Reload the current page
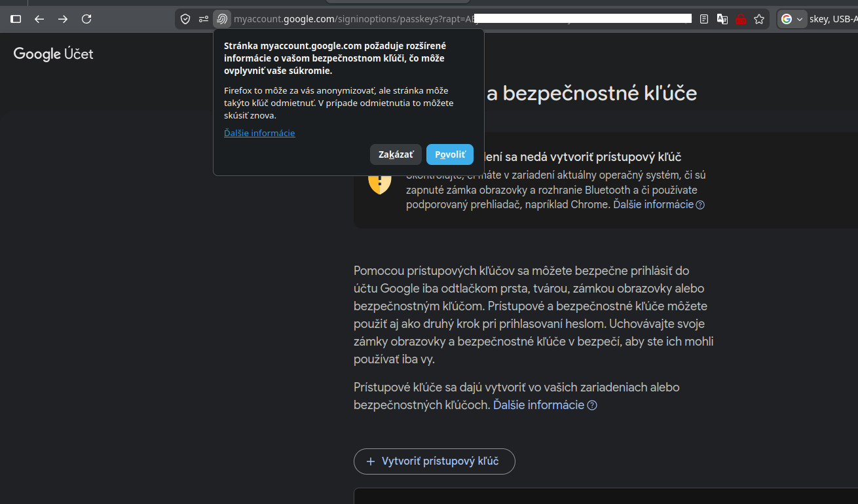Screen dimensions: 858x504 click(86, 19)
